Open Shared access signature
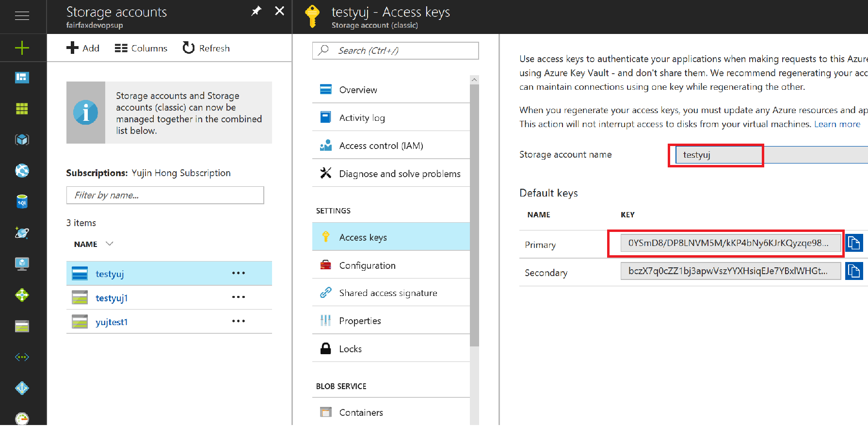 point(391,293)
